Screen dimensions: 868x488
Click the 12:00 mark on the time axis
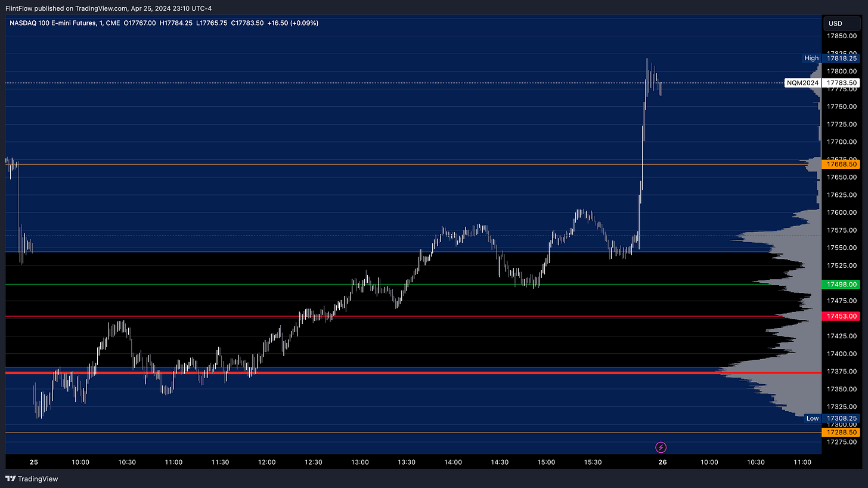267,462
